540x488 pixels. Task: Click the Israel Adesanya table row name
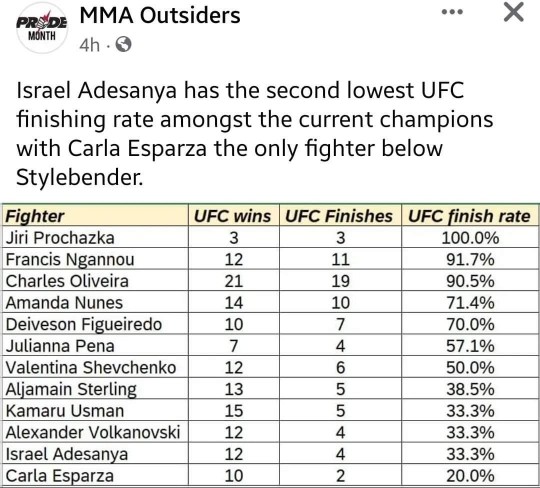67,454
